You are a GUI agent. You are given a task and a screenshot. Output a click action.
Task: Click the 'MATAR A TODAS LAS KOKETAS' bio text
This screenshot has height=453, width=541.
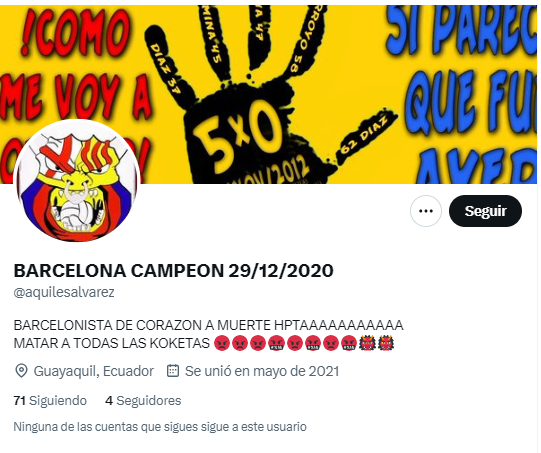pyautogui.click(x=112, y=345)
